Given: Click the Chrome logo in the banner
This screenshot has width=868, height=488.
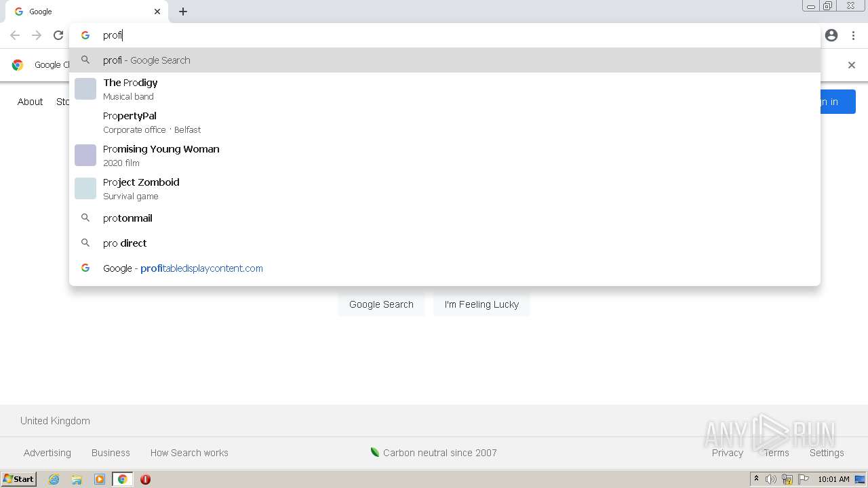Looking at the screenshot, I should pyautogui.click(x=18, y=65).
